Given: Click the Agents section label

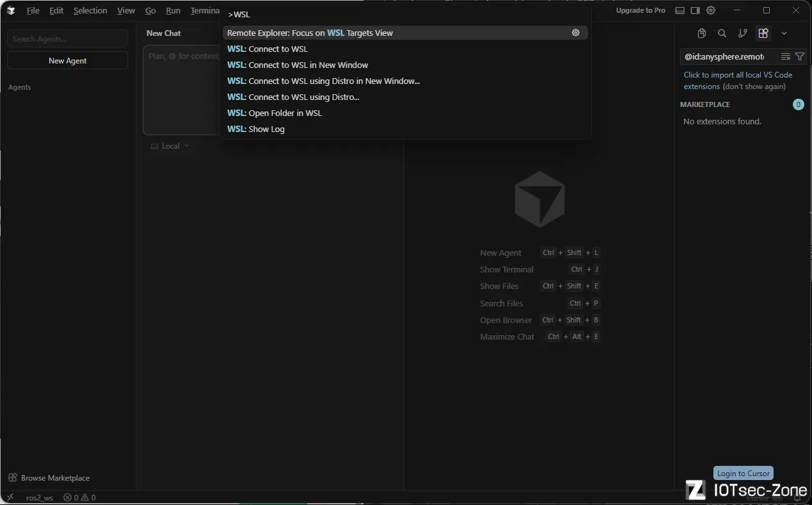Looking at the screenshot, I should [x=20, y=87].
